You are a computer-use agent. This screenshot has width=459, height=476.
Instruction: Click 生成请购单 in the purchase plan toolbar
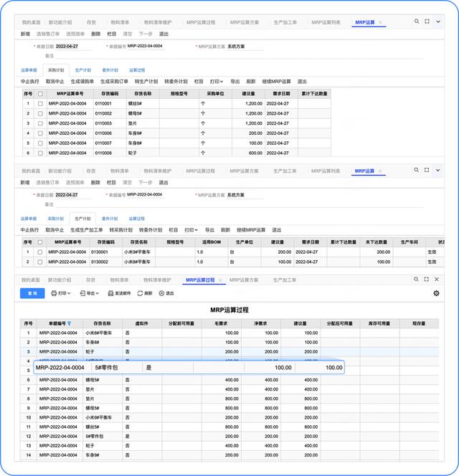(x=82, y=81)
